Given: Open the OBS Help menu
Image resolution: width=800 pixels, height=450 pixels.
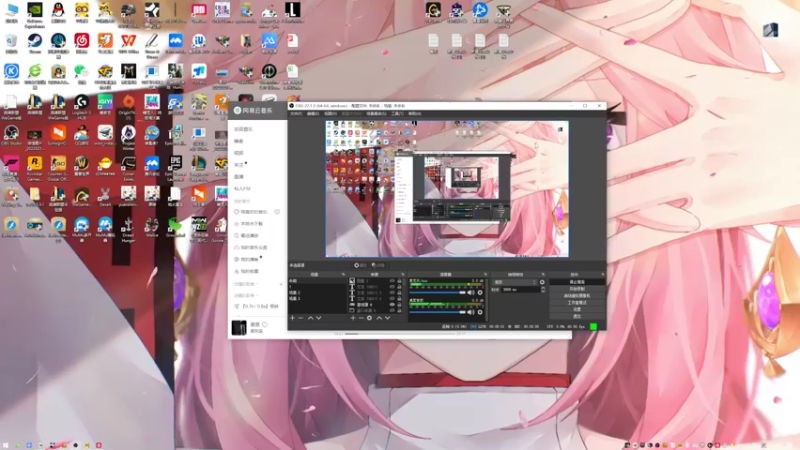Looking at the screenshot, I should click(414, 113).
